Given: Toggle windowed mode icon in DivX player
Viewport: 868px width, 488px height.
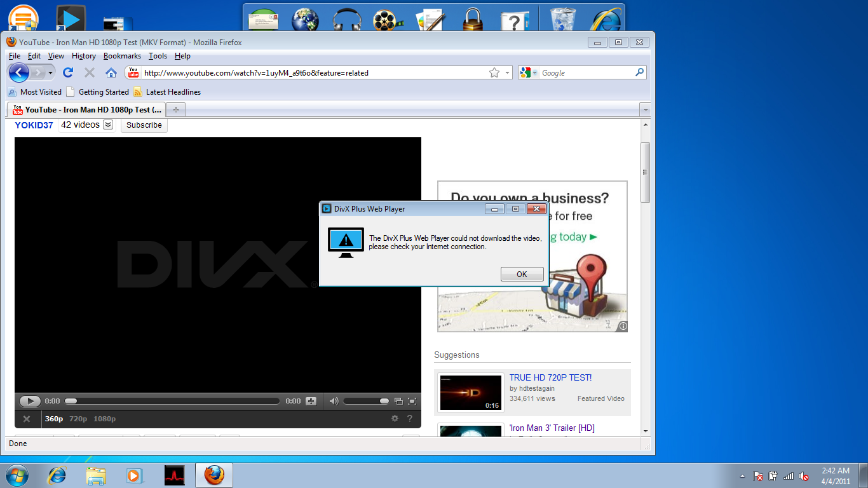Looking at the screenshot, I should 398,401.
